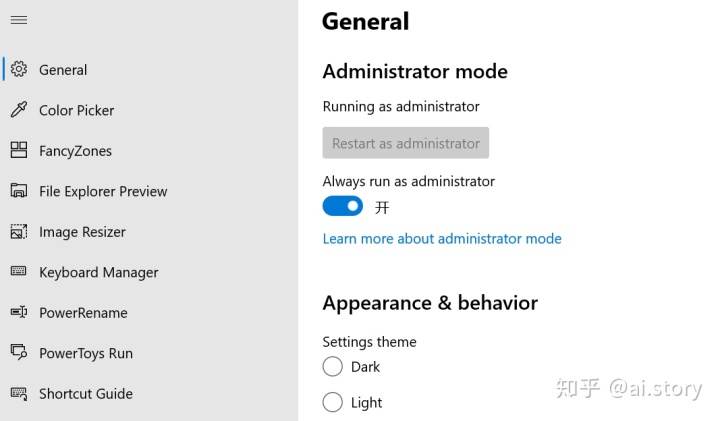This screenshot has height=421, width=720.
Task: Open the hamburger navigation menu
Action: click(19, 20)
